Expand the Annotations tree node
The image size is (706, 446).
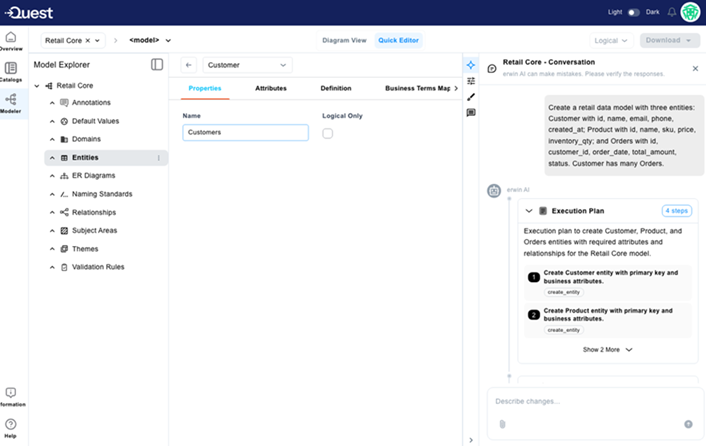pyautogui.click(x=52, y=103)
